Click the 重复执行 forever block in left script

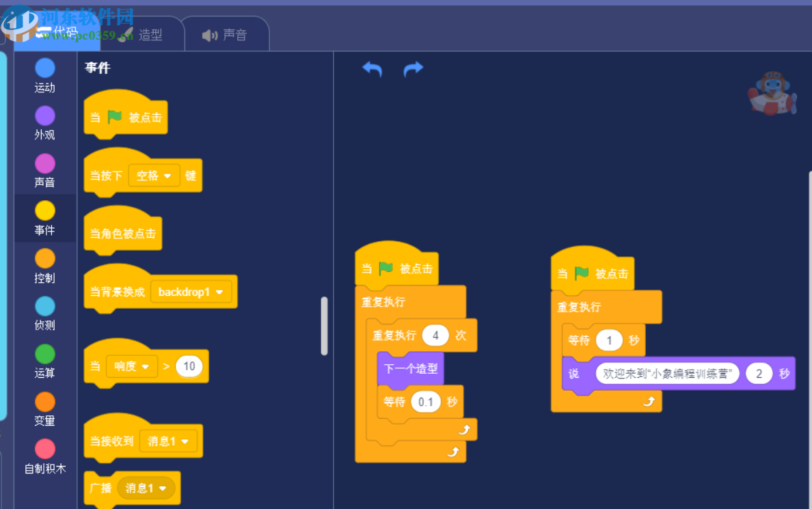tap(384, 302)
